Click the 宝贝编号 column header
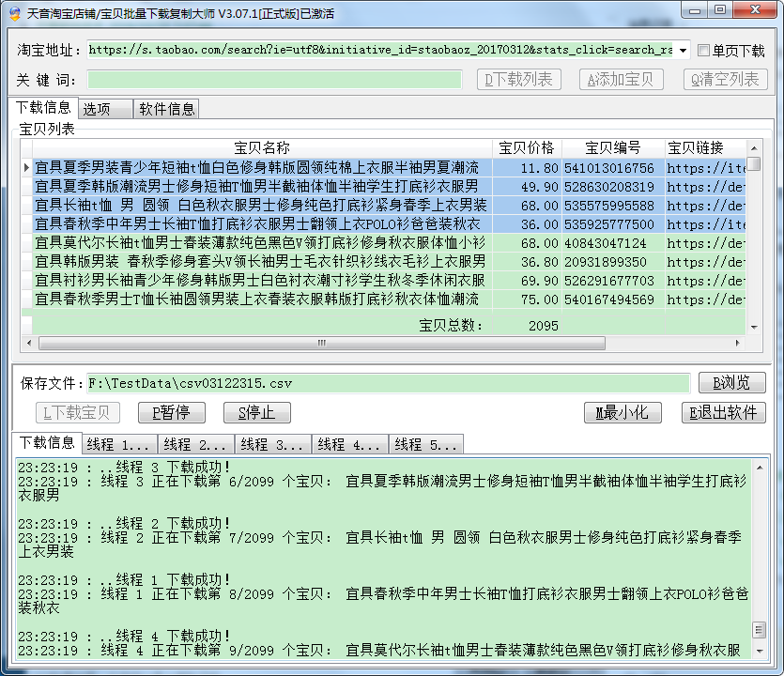This screenshot has height=676, width=784. [x=613, y=148]
